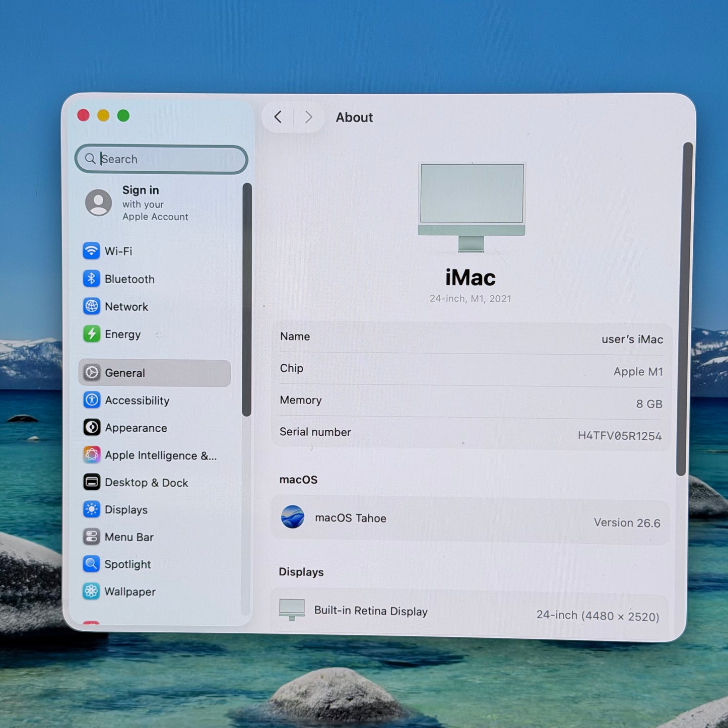Open the Apple Intelligence icon
This screenshot has height=728, width=728.
click(x=92, y=455)
